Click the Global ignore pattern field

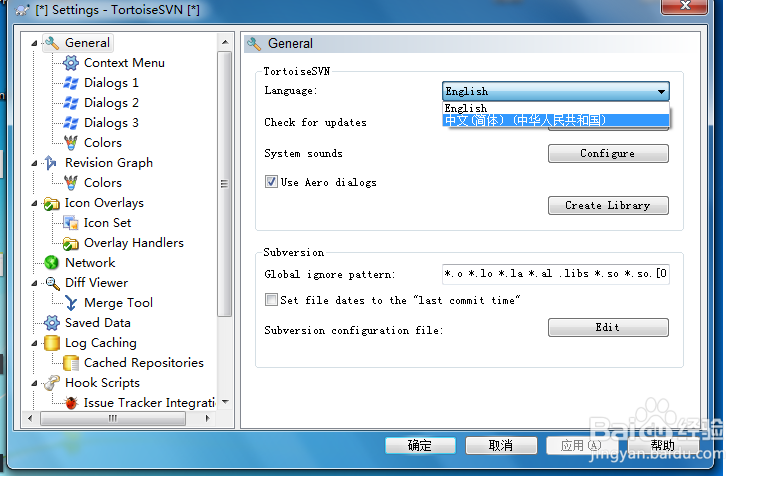click(555, 274)
